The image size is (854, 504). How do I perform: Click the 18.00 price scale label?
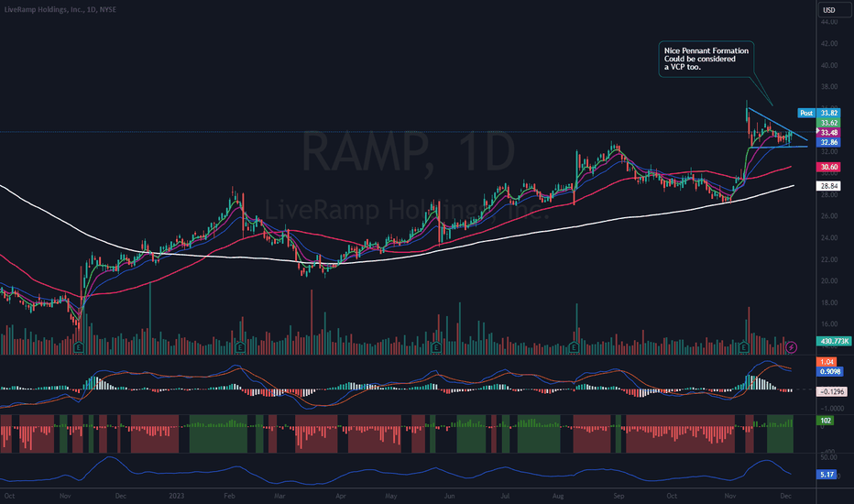point(829,303)
